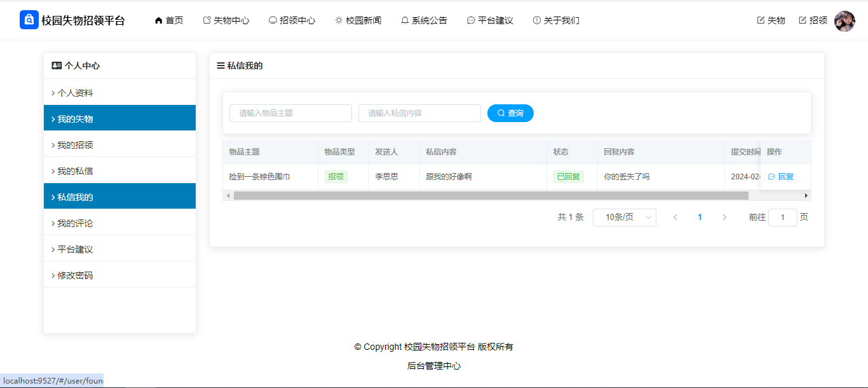
Task: Open 招领中心 menu item
Action: click(292, 20)
